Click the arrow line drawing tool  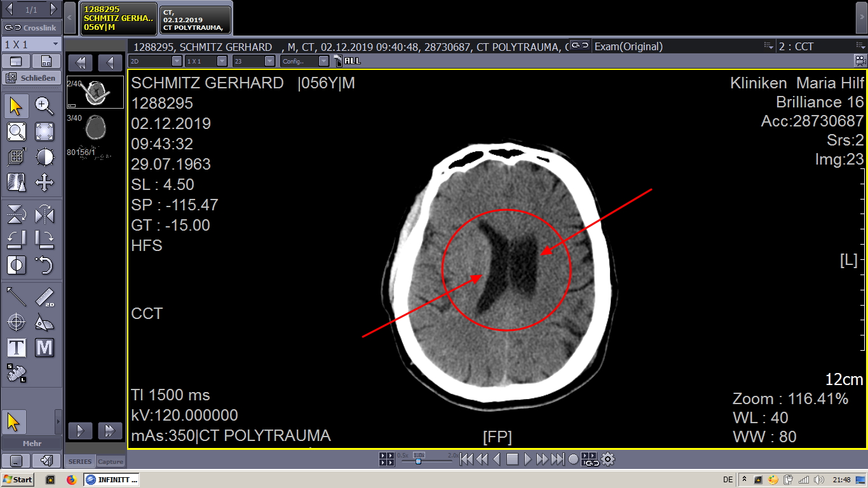coord(17,297)
